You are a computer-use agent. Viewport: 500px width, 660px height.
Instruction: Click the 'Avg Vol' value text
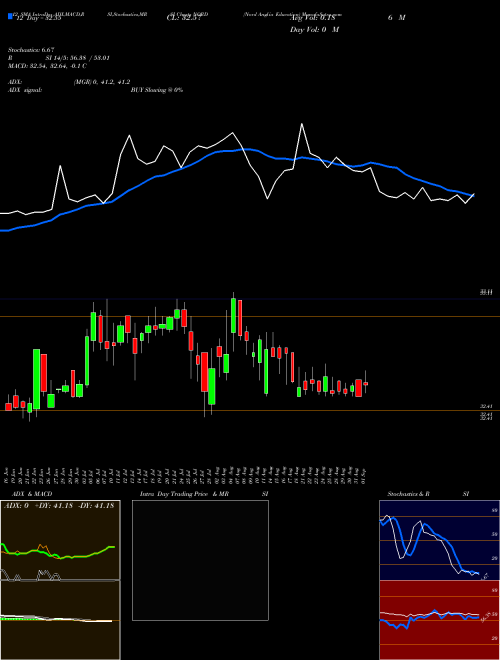point(313,18)
